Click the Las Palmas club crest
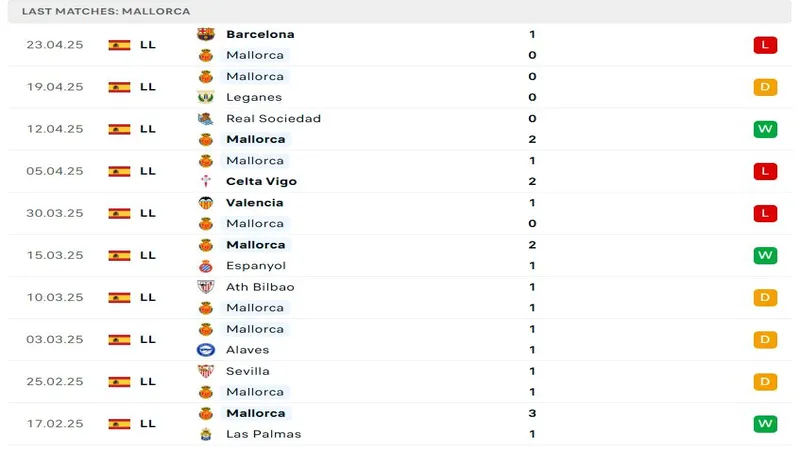 [206, 434]
